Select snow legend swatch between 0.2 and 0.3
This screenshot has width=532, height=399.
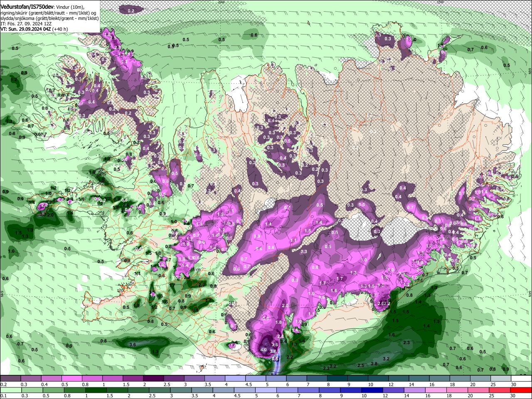tap(10, 379)
